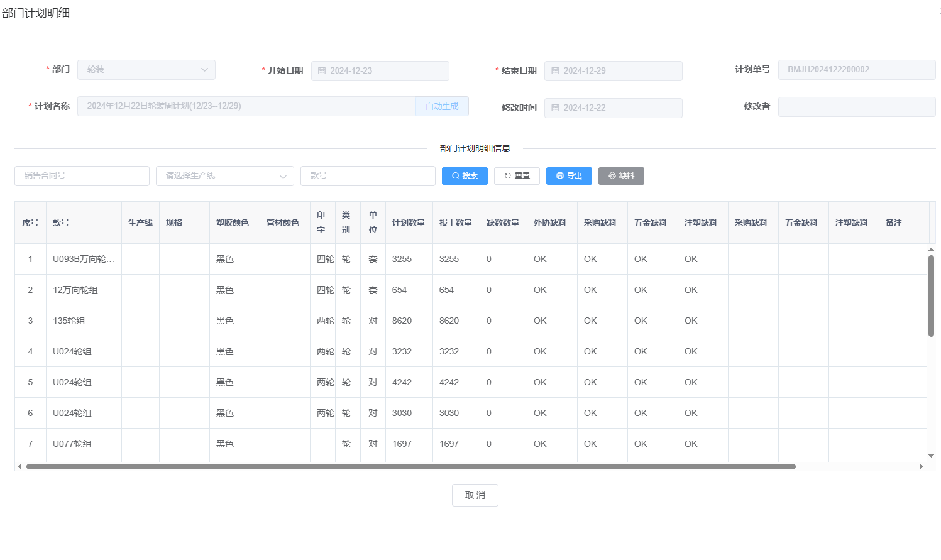This screenshot has height=560, width=941.
Task: Click the 取消 cancel button
Action: [x=475, y=495]
